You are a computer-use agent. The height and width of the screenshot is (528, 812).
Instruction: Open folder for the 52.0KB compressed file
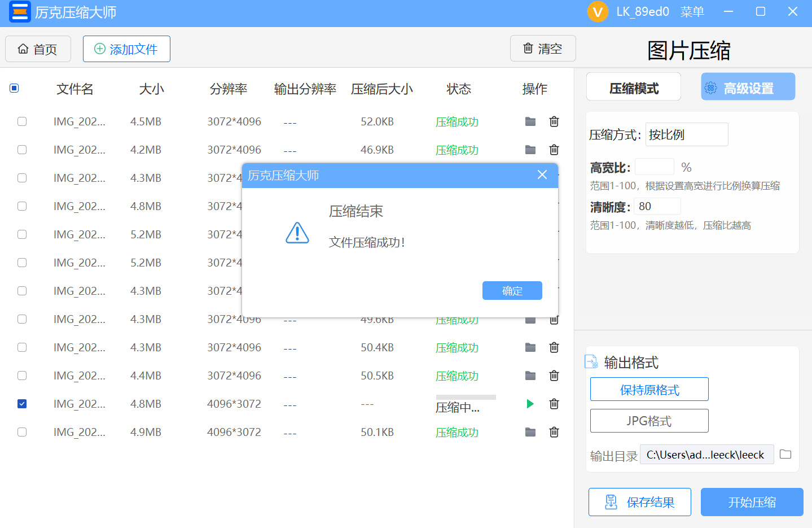[x=530, y=121]
